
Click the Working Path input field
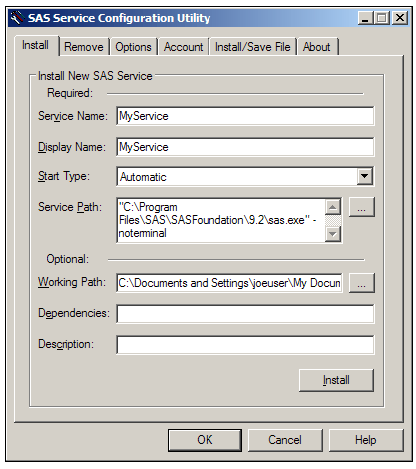pos(229,283)
